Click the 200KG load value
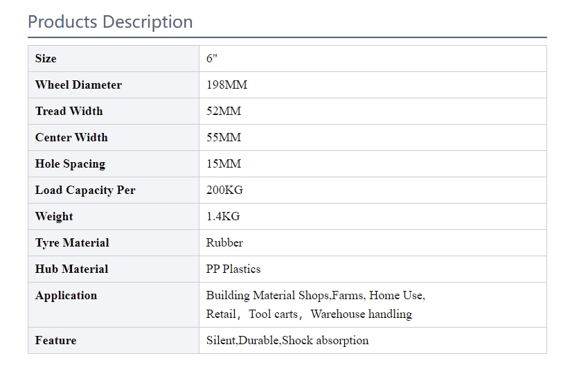This screenshot has height=374, width=588. click(x=224, y=190)
